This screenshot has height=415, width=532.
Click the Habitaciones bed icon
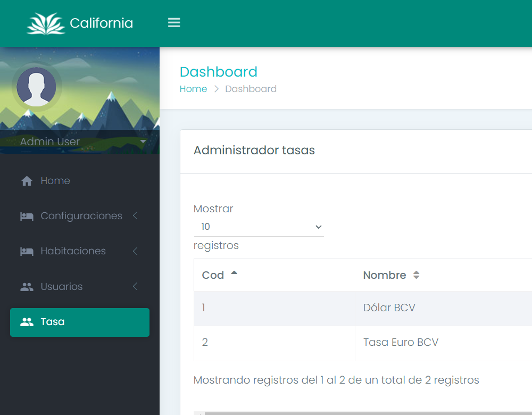coord(27,252)
